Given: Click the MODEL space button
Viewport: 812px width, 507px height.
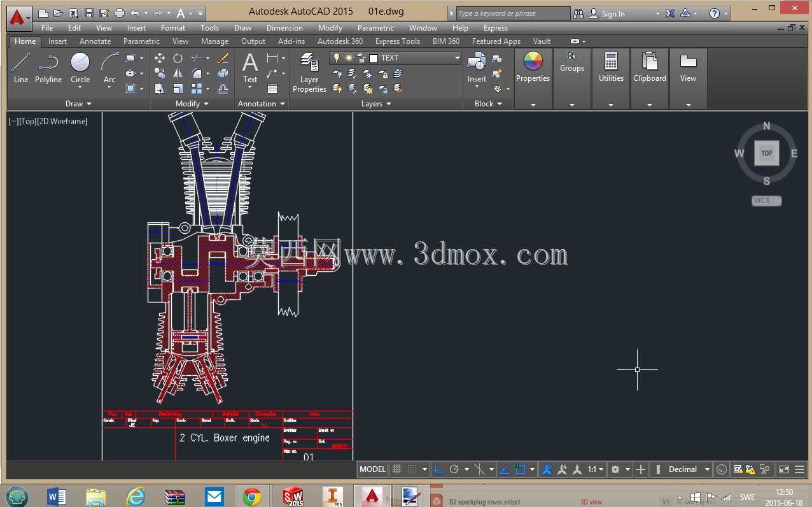Looking at the screenshot, I should point(372,469).
